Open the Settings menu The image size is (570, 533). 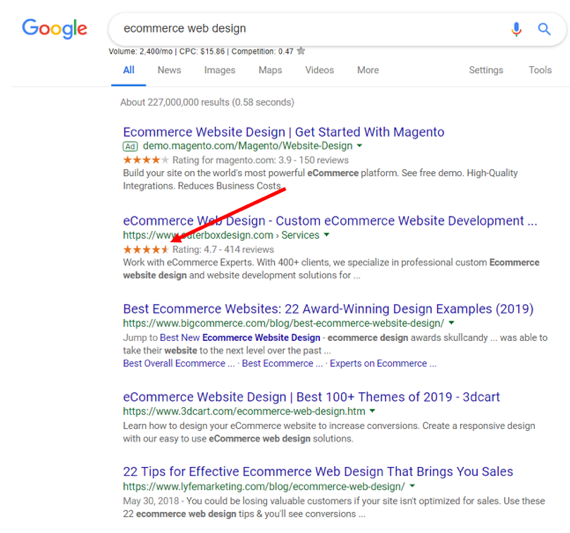tap(486, 70)
